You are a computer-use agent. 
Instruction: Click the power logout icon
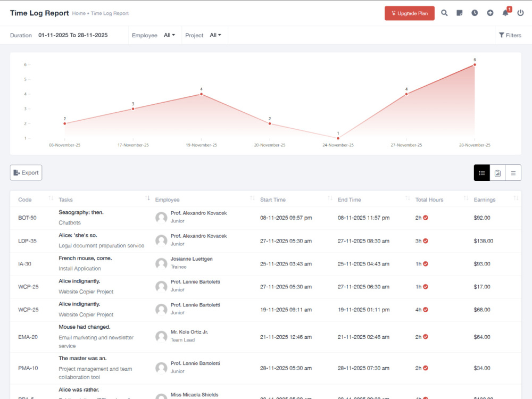coord(520,13)
